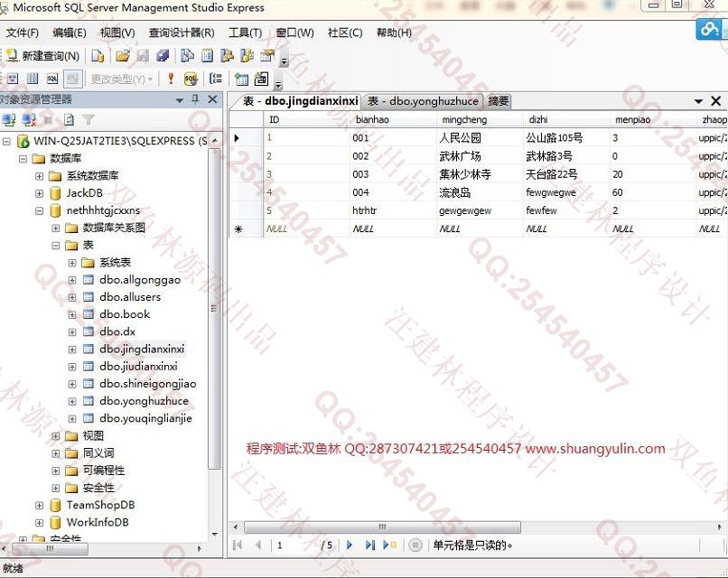This screenshot has width=728, height=578.
Task: Click the cell containing 人民公园
Action: click(x=479, y=138)
